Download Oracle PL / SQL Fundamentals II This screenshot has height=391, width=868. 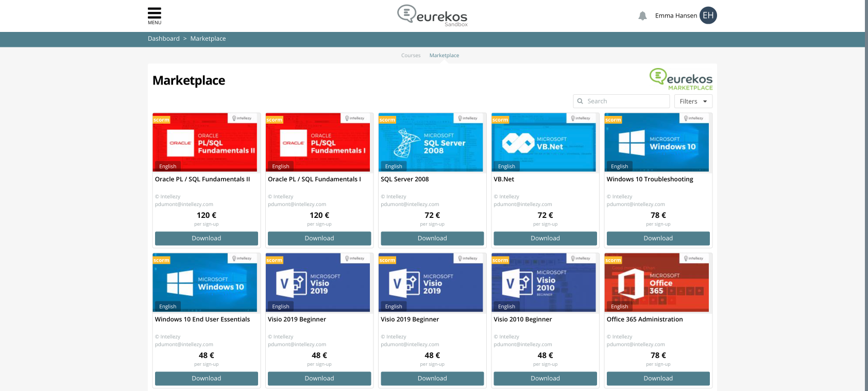click(x=207, y=238)
